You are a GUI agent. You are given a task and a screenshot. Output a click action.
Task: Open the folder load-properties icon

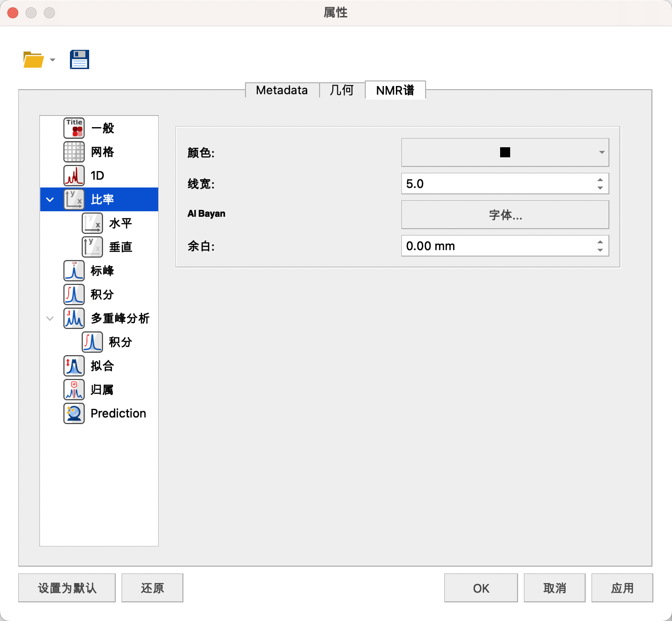pos(33,59)
